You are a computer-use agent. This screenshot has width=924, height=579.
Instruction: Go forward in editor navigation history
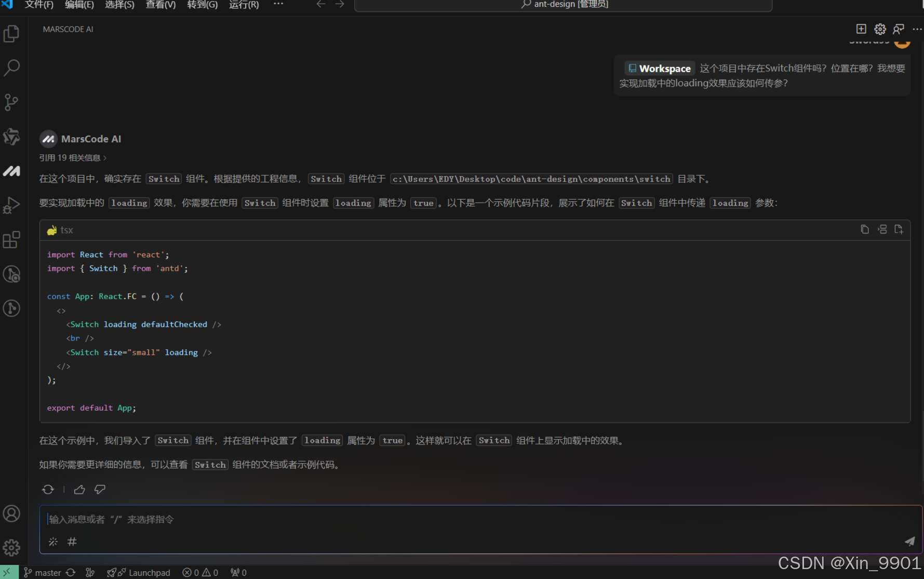pos(340,4)
